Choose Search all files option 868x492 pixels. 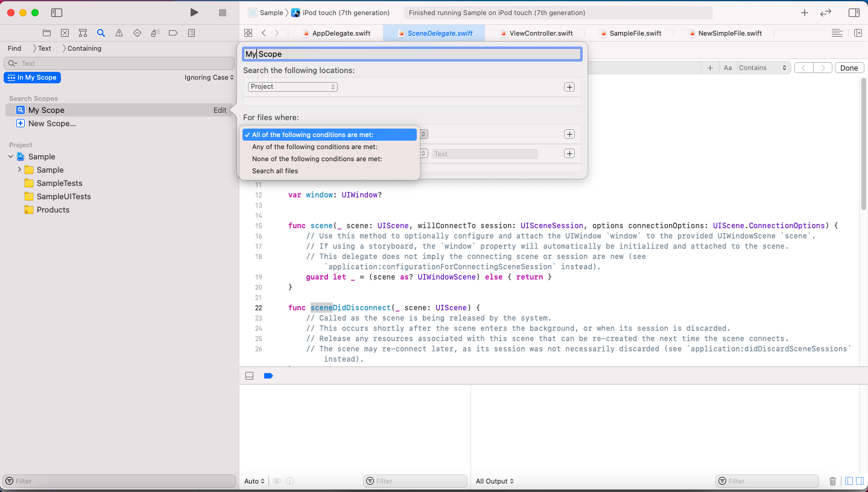tap(329, 171)
